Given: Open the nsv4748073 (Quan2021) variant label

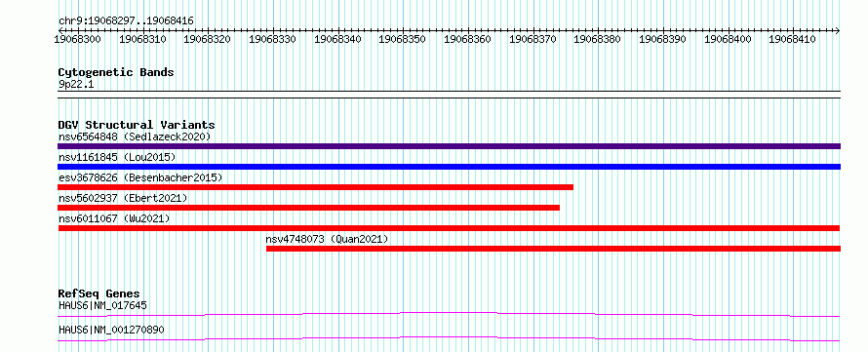Looking at the screenshot, I should [x=327, y=240].
